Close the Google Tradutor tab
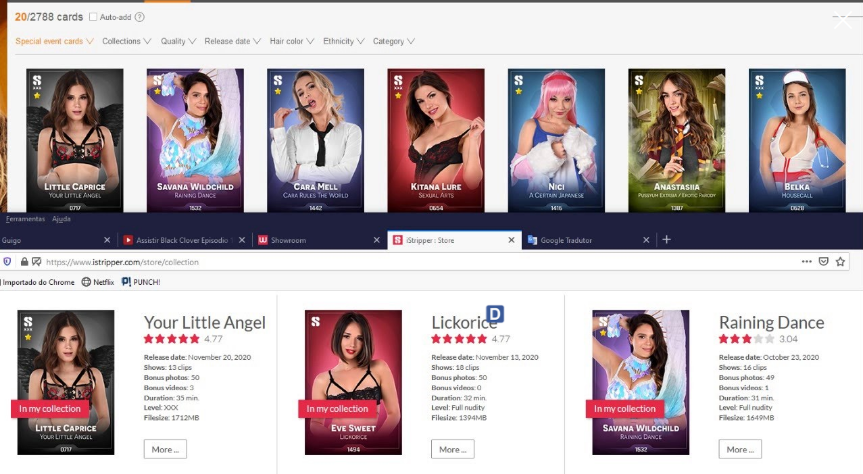The image size is (863, 474). tap(646, 240)
